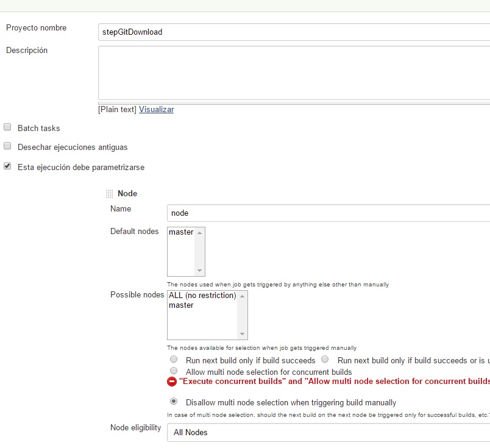The height and width of the screenshot is (448, 490).
Task: Uncheck Esta ejecución debe parametrizarse
Action: point(7,166)
